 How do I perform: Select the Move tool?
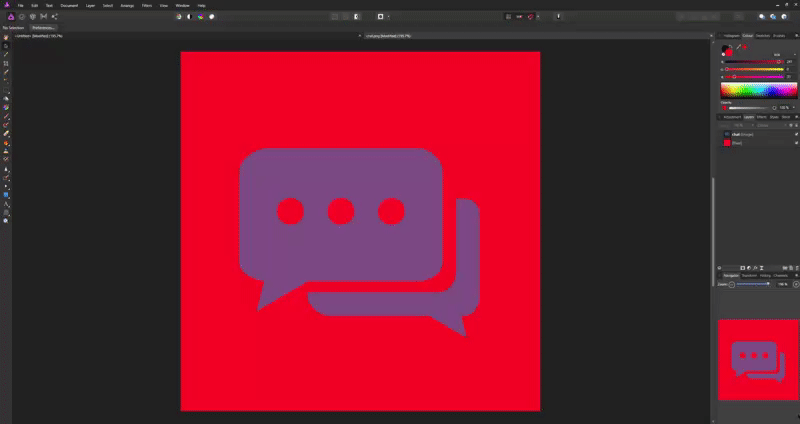click(x=6, y=46)
